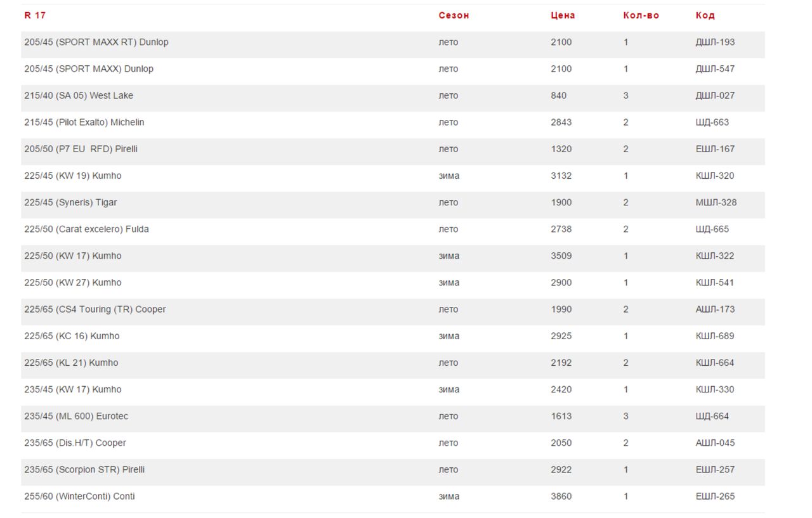The width and height of the screenshot is (812, 518).
Task: Click the 205/50 P7 EU RFD Pirelli entry
Action: 81,149
